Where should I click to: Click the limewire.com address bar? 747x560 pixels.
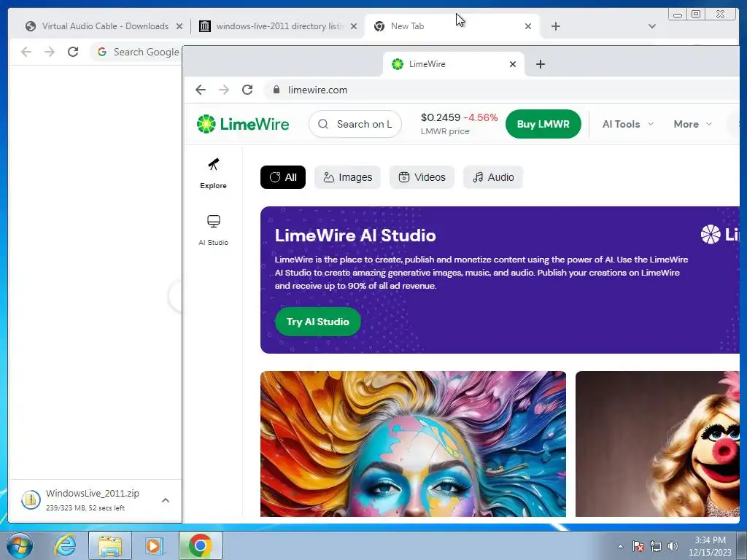pyautogui.click(x=500, y=90)
